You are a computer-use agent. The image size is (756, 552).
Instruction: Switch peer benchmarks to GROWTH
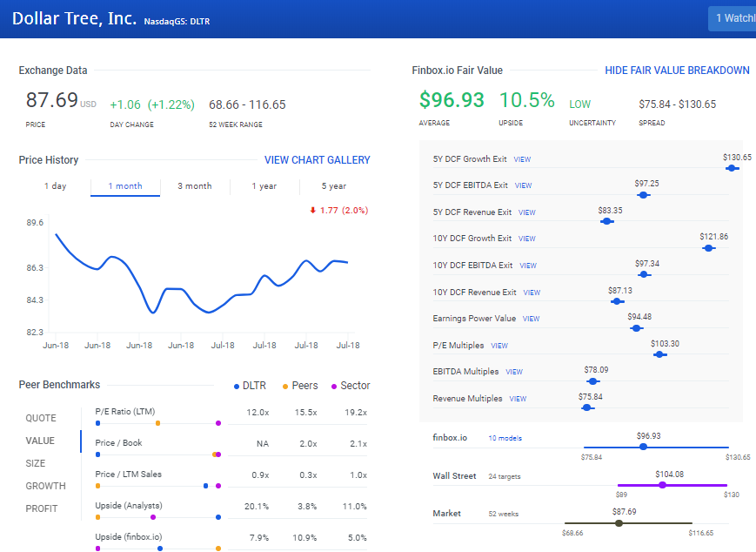click(x=46, y=487)
